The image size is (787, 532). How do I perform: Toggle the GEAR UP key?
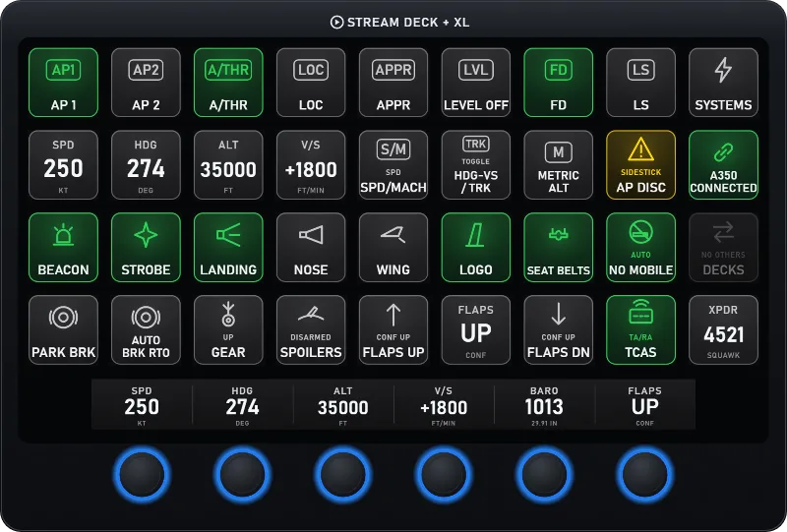[x=228, y=329]
